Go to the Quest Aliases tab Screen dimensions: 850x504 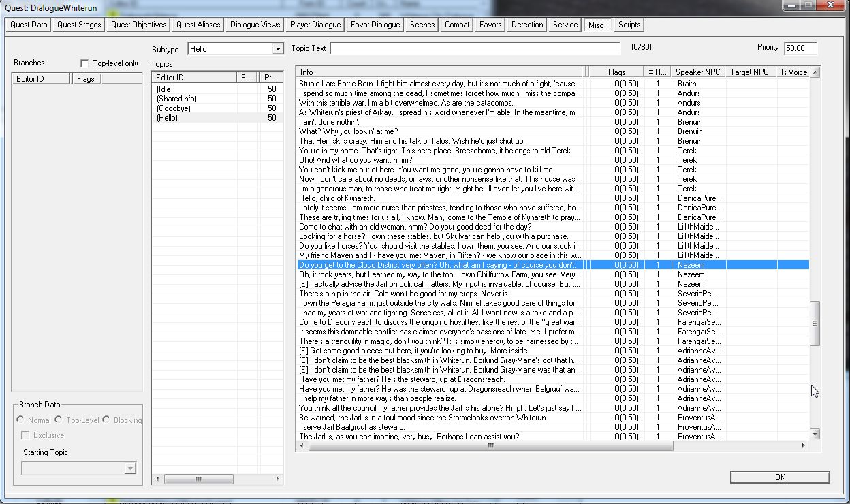coord(198,25)
